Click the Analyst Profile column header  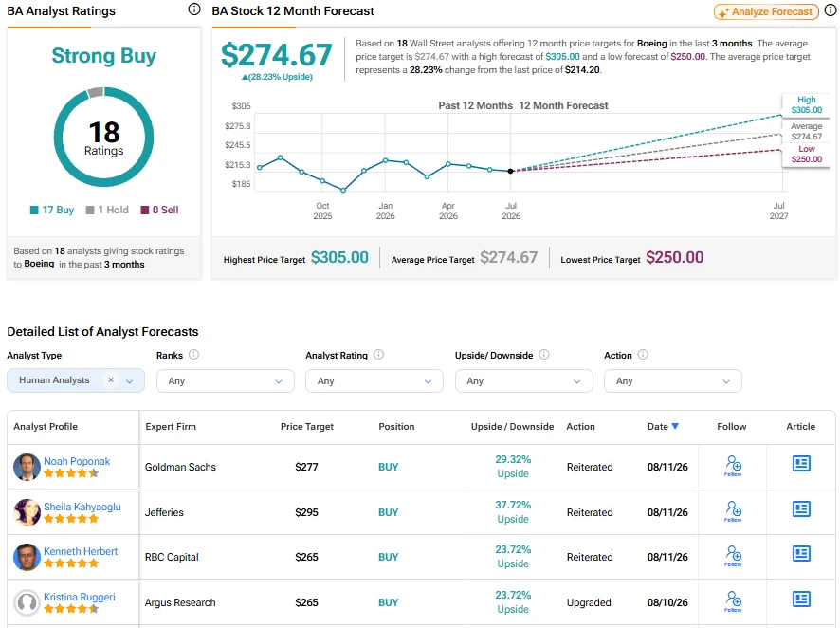pos(46,427)
